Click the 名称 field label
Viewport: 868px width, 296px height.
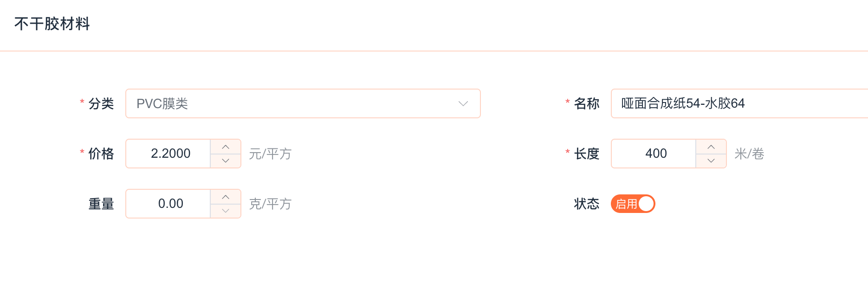coord(586,103)
